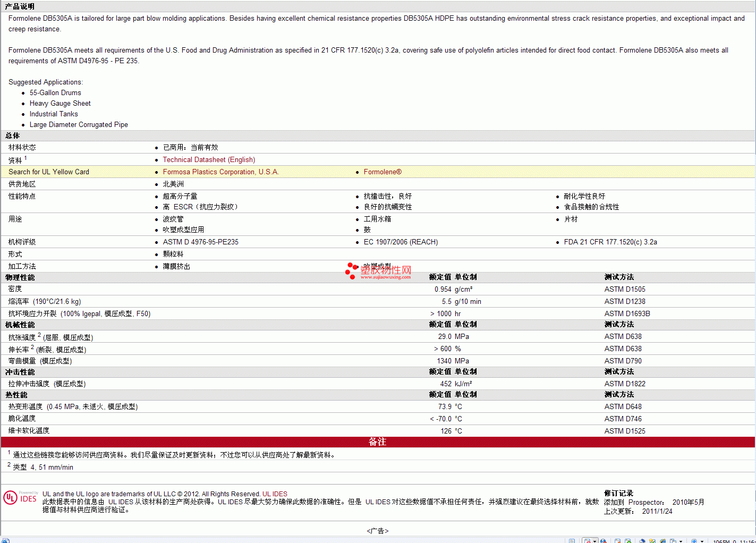Click the melt flow value 5.5
The image size is (756, 543).
[447, 302]
